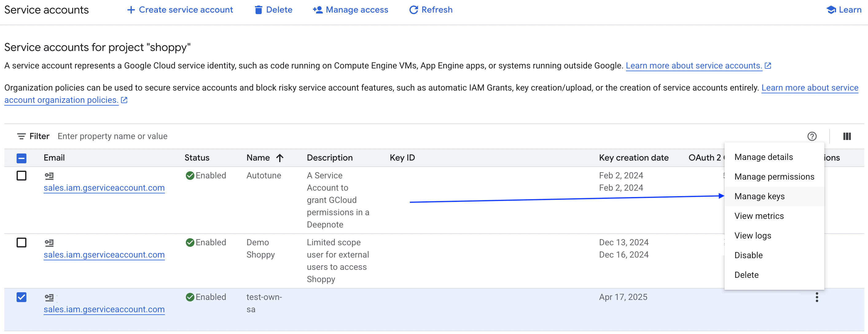The width and height of the screenshot is (868, 334).
Task: Click the Filter lines icon
Action: click(21, 136)
